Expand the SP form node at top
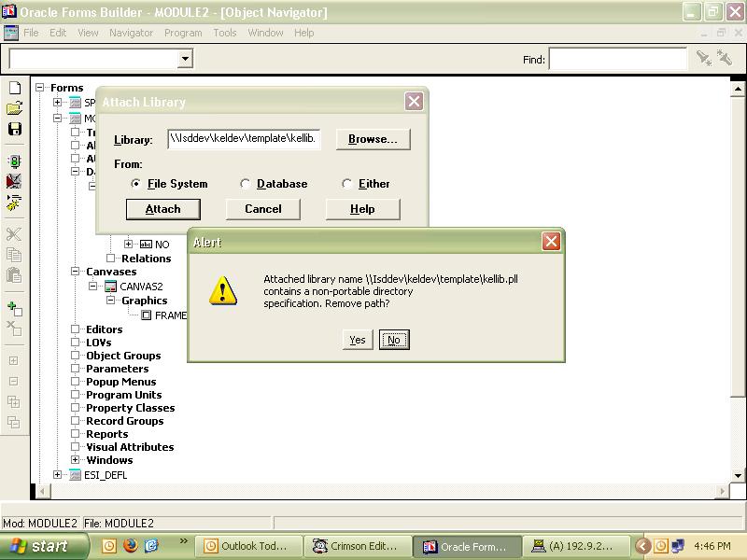This screenshot has width=747, height=560. coord(57,103)
